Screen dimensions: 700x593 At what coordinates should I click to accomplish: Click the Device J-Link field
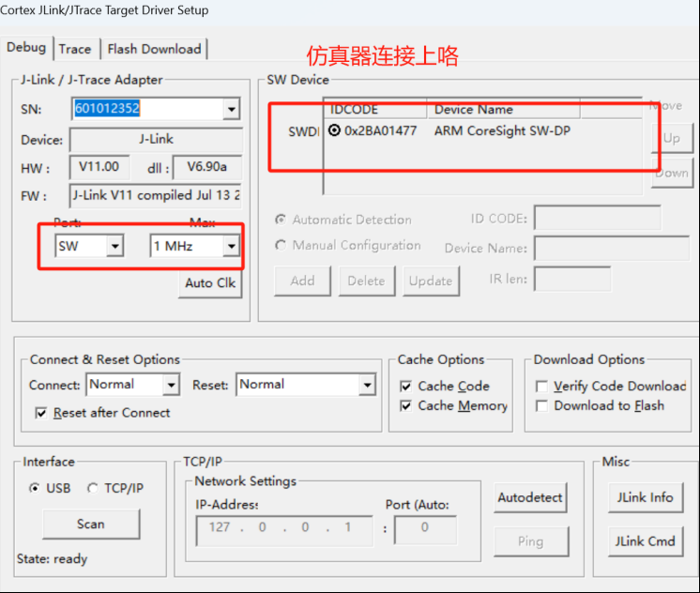click(157, 140)
